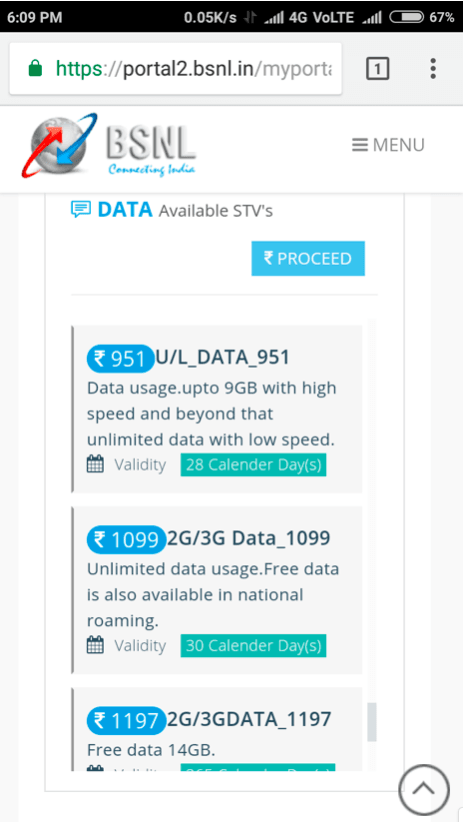463x822 pixels.
Task: Tap the back-to-top arrow circle
Action: (x=424, y=789)
